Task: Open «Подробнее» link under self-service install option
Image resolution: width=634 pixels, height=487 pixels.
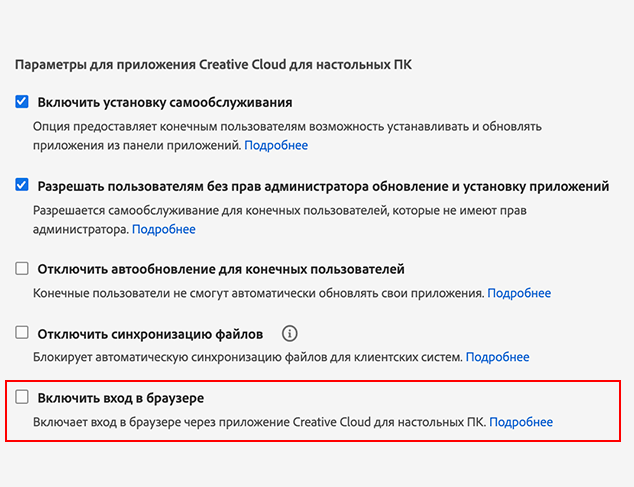Action: pos(277,145)
